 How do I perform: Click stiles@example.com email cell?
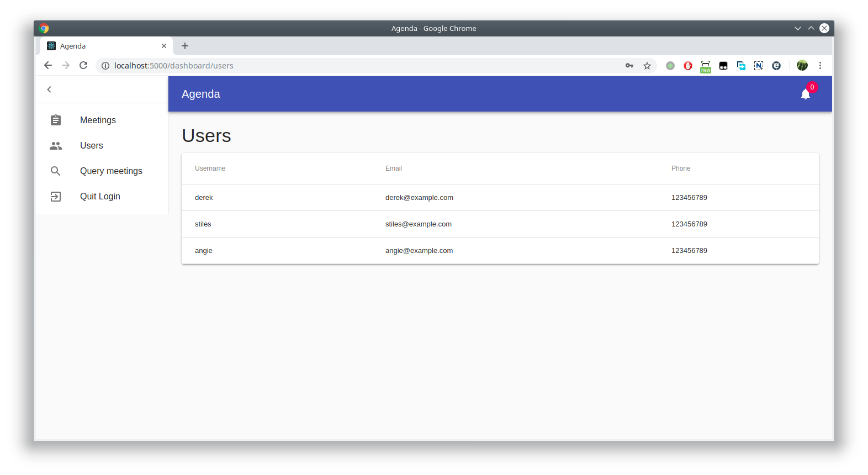[419, 224]
